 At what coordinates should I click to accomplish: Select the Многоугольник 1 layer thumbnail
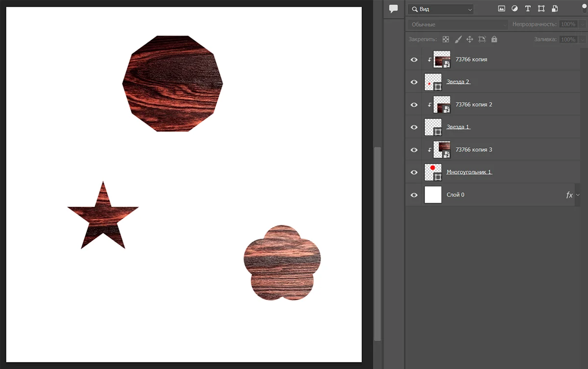tap(433, 172)
